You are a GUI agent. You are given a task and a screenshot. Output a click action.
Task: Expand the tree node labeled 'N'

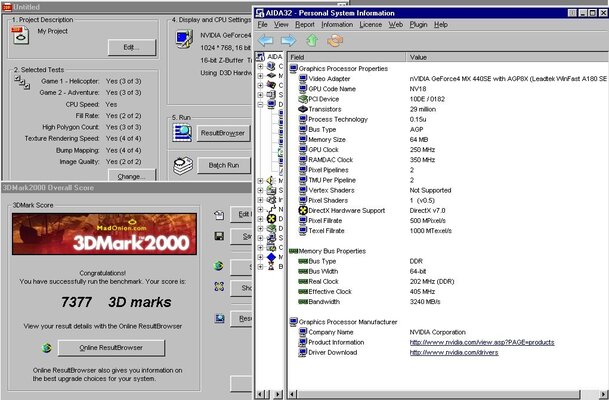click(260, 209)
